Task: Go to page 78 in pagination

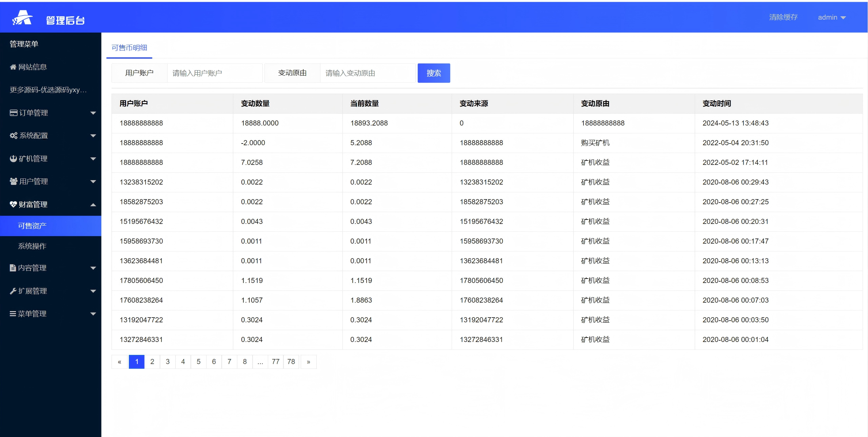Action: point(291,362)
